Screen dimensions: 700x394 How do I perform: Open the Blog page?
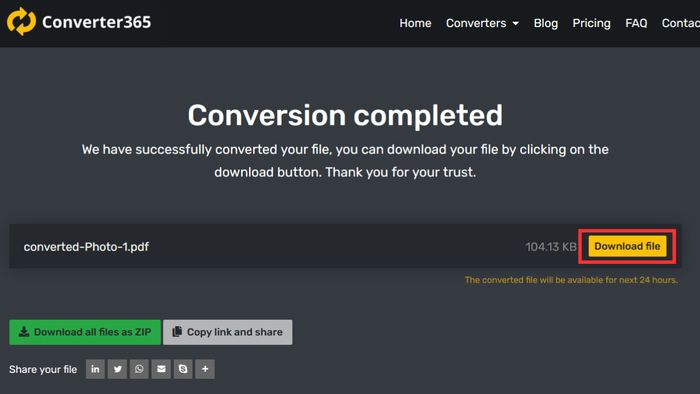click(546, 23)
